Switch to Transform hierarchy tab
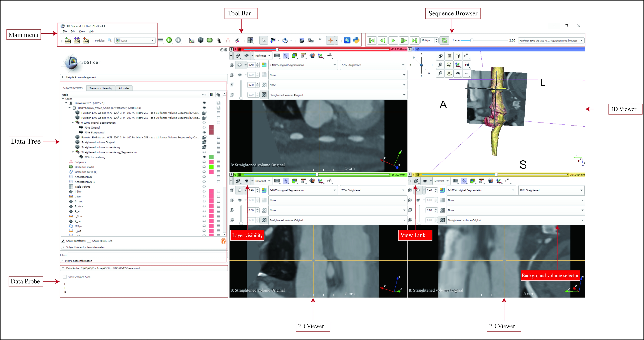This screenshot has width=644, height=340. point(101,88)
